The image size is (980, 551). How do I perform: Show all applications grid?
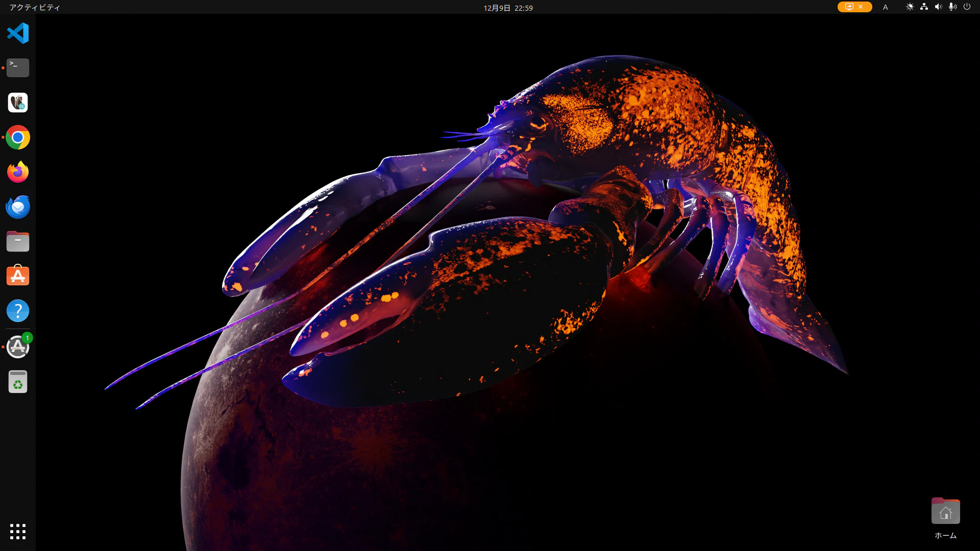[18, 531]
